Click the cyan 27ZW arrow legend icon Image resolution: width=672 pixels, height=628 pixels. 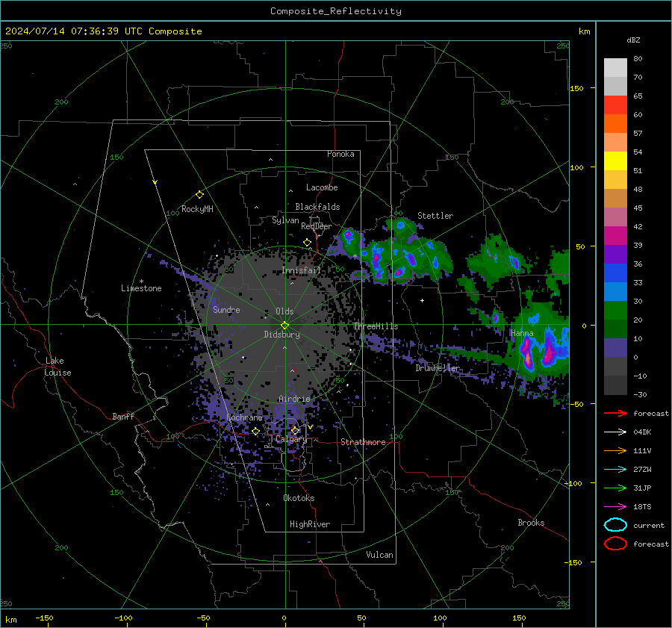615,470
